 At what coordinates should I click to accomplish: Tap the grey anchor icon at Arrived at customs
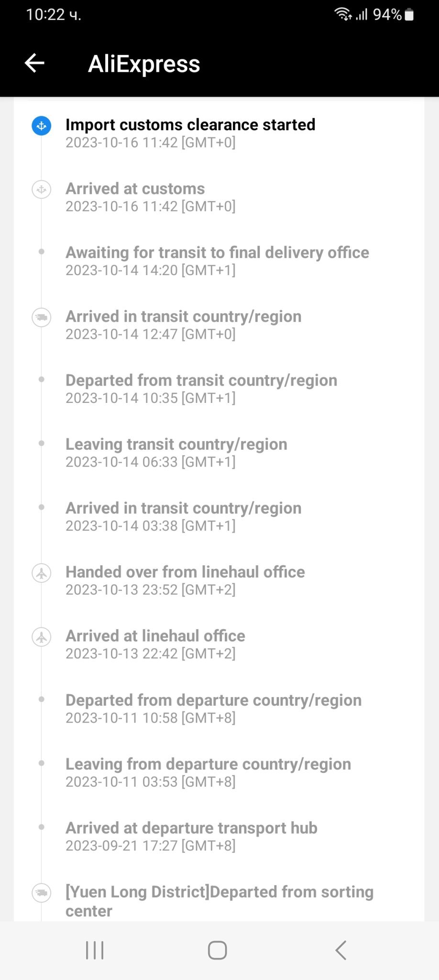pos(42,189)
